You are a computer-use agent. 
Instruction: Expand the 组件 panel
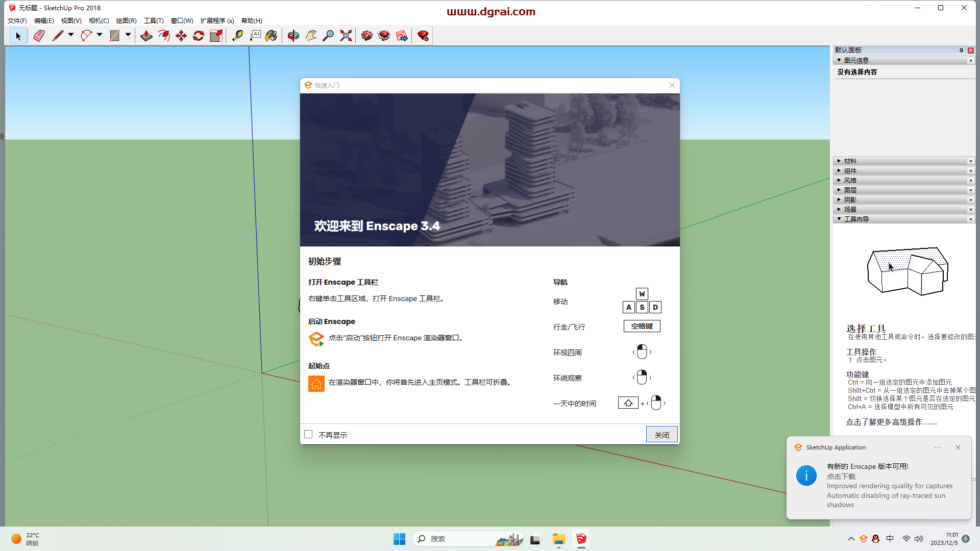pyautogui.click(x=839, y=170)
